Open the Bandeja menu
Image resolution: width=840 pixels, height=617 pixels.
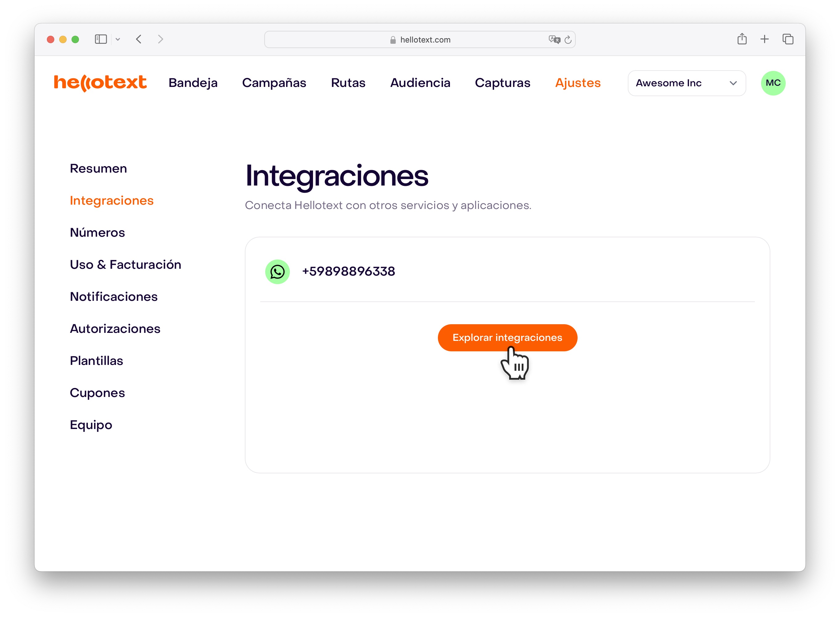[193, 83]
